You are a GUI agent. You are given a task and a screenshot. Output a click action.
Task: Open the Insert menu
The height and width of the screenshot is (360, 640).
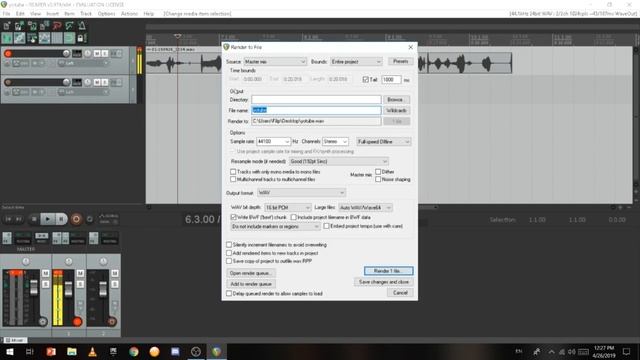(52, 14)
